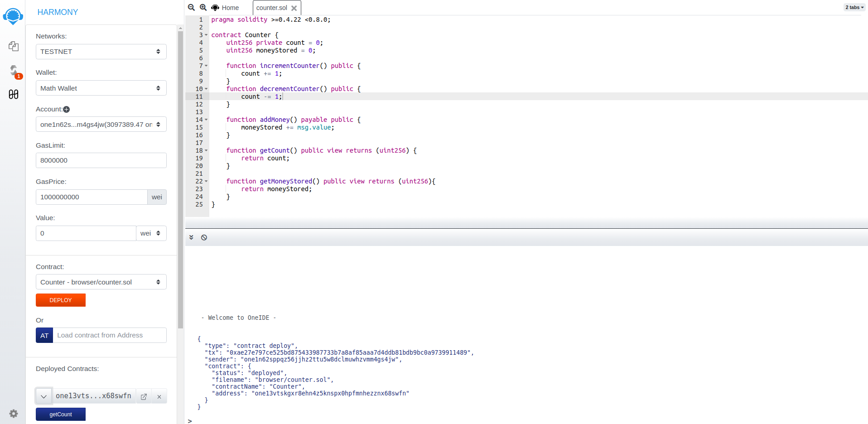Select the counter.sol tab
Viewport: 868px width, 424px height.
click(x=271, y=8)
